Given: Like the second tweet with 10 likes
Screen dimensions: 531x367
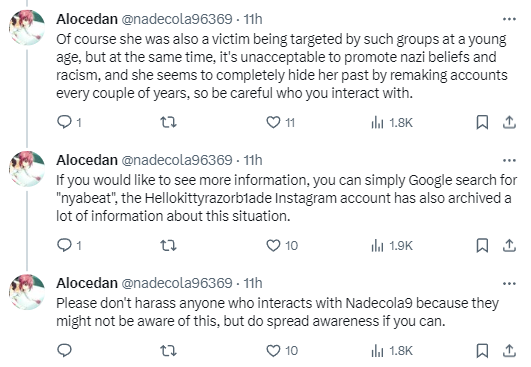Looking at the screenshot, I should (282, 245).
